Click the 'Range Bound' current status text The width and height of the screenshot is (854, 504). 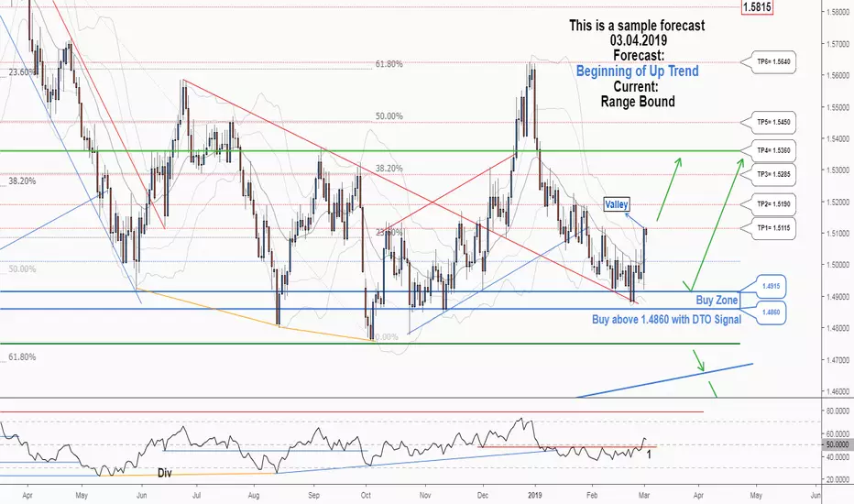(638, 102)
